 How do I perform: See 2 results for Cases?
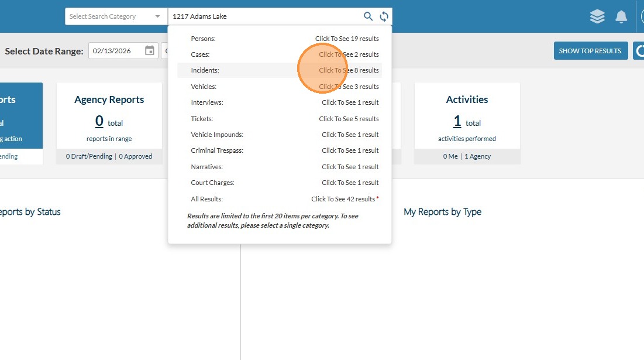pos(349,54)
